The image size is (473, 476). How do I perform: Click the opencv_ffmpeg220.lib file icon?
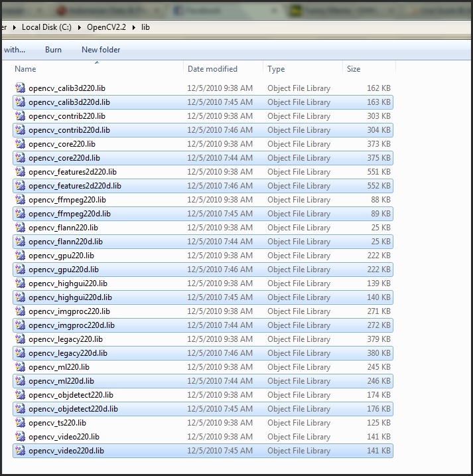(21, 200)
